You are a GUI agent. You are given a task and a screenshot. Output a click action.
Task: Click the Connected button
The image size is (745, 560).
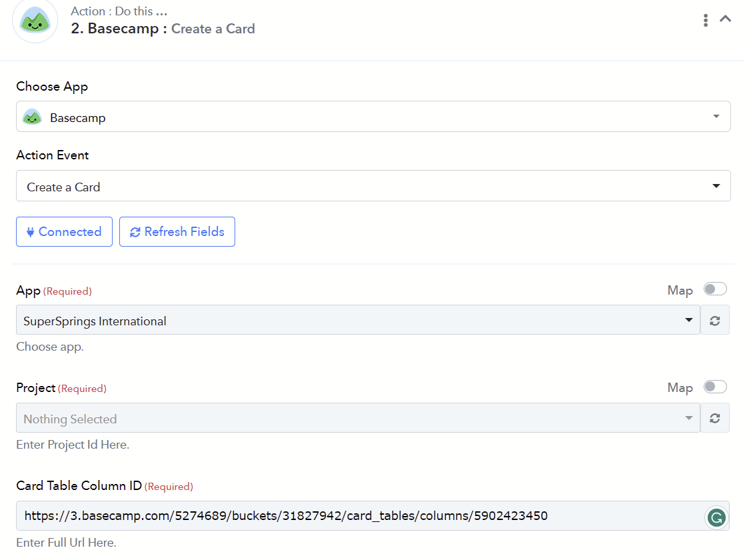[x=64, y=231]
